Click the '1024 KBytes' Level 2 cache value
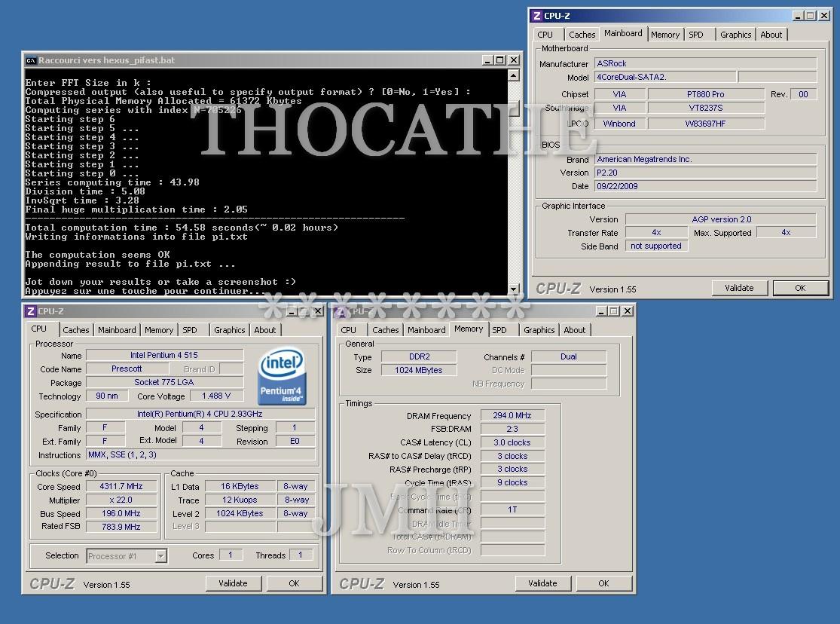This screenshot has height=624, width=840. [240, 513]
